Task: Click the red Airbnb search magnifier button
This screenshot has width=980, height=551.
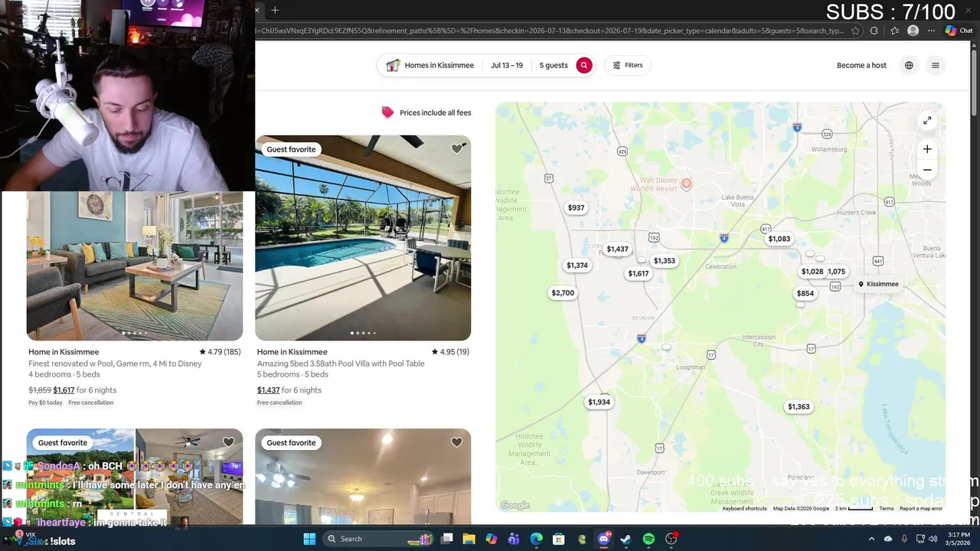Action: point(584,65)
